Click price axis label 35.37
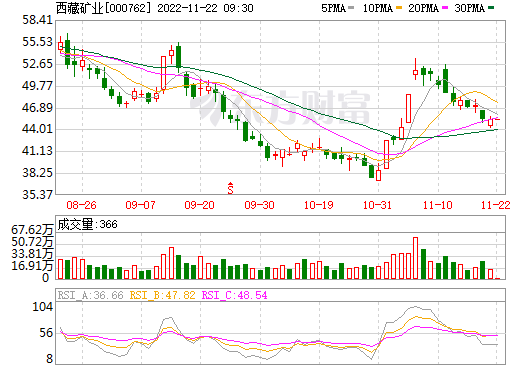This screenshot has width=520, height=365. click(x=38, y=195)
